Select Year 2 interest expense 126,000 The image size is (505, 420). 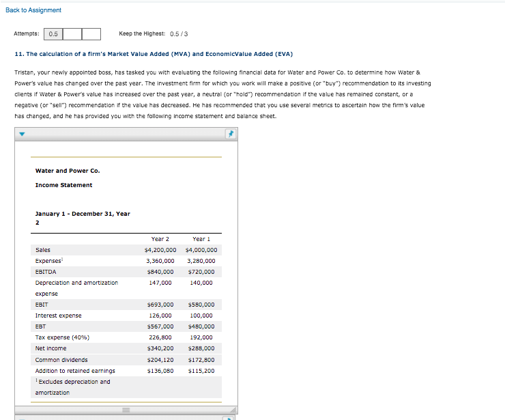point(160,316)
